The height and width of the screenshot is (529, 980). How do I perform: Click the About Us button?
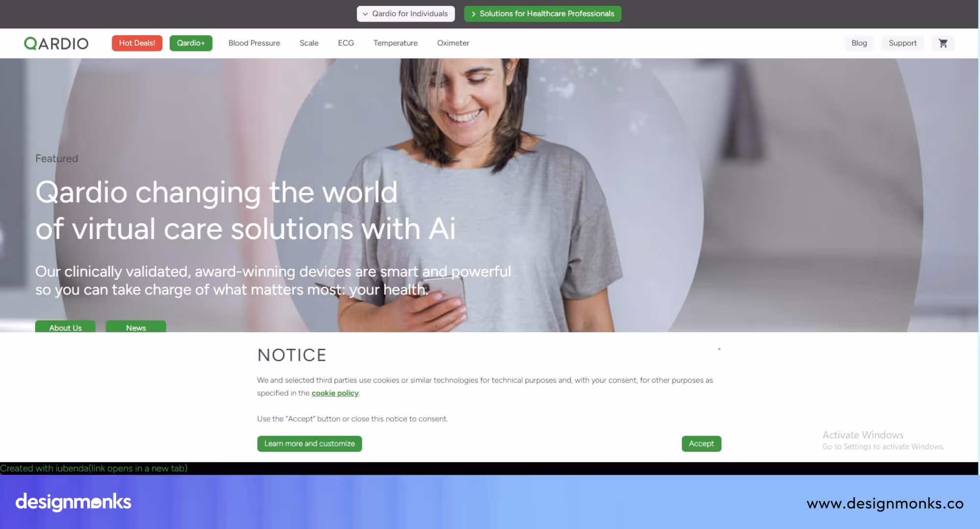(x=65, y=327)
